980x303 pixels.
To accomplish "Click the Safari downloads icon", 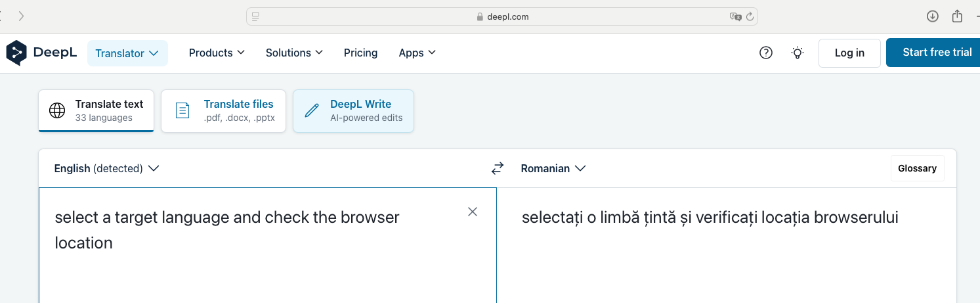I will [932, 16].
